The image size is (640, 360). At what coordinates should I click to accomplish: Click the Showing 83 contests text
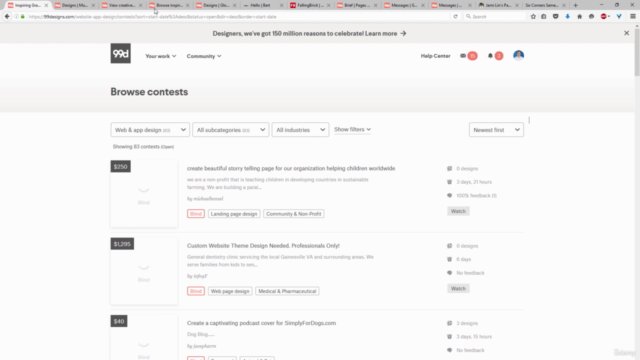click(x=143, y=147)
